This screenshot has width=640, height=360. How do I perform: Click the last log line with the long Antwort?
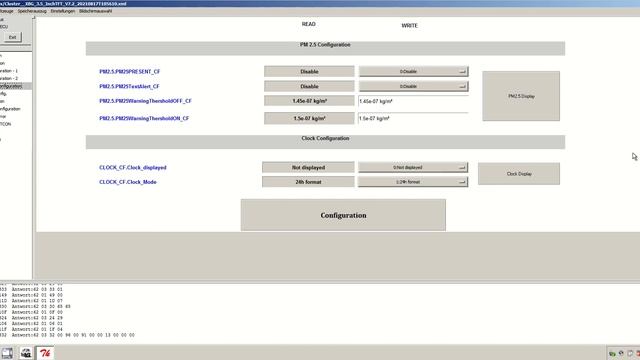click(x=67, y=335)
